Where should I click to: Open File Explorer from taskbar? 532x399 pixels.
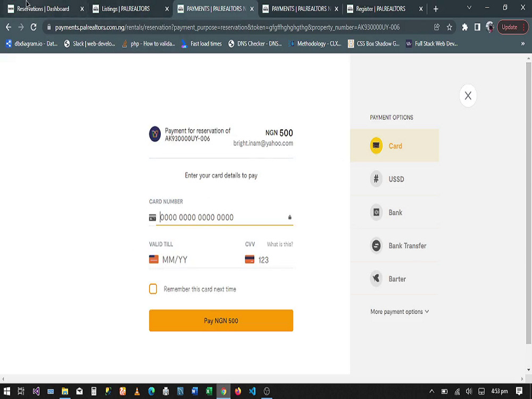point(65,391)
